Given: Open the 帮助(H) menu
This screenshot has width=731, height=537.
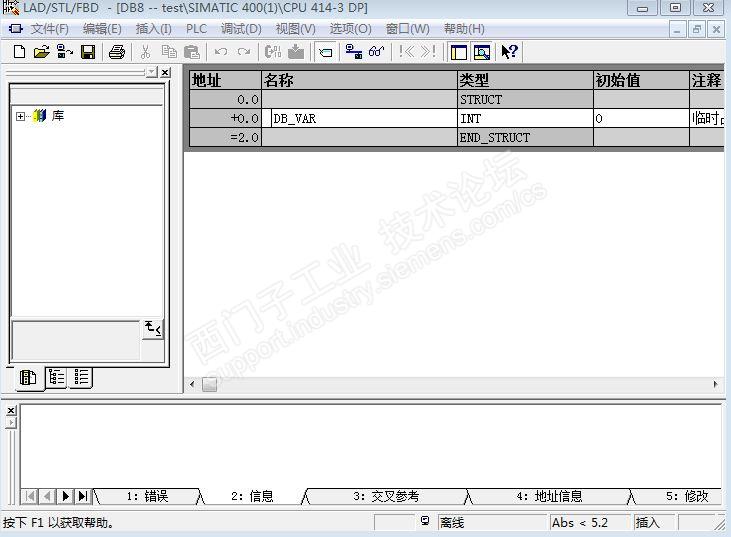Looking at the screenshot, I should coord(464,29).
